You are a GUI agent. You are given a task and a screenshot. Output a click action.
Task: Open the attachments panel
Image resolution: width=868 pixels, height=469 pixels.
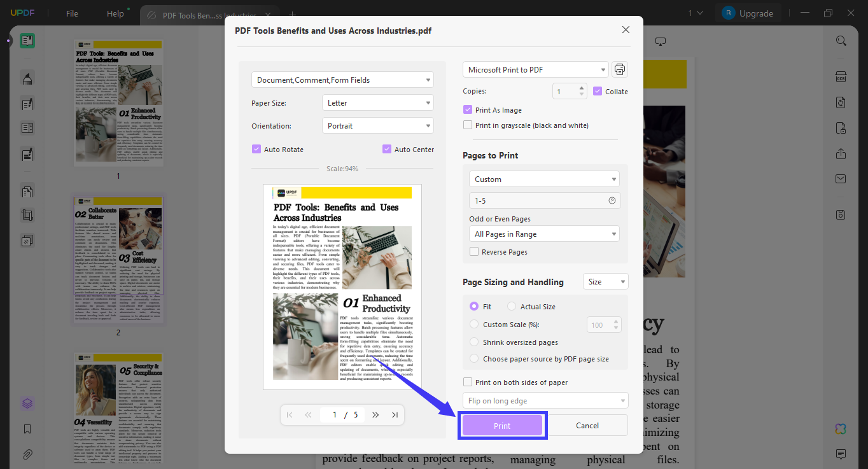pos(27,454)
